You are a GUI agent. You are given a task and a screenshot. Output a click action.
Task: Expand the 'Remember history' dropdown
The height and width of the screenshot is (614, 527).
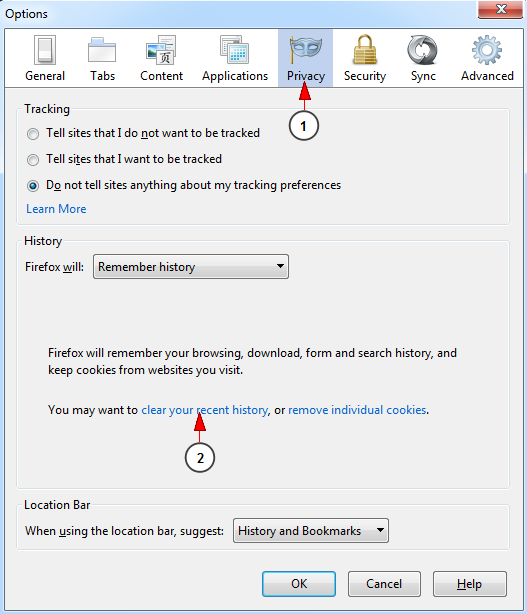(191, 267)
